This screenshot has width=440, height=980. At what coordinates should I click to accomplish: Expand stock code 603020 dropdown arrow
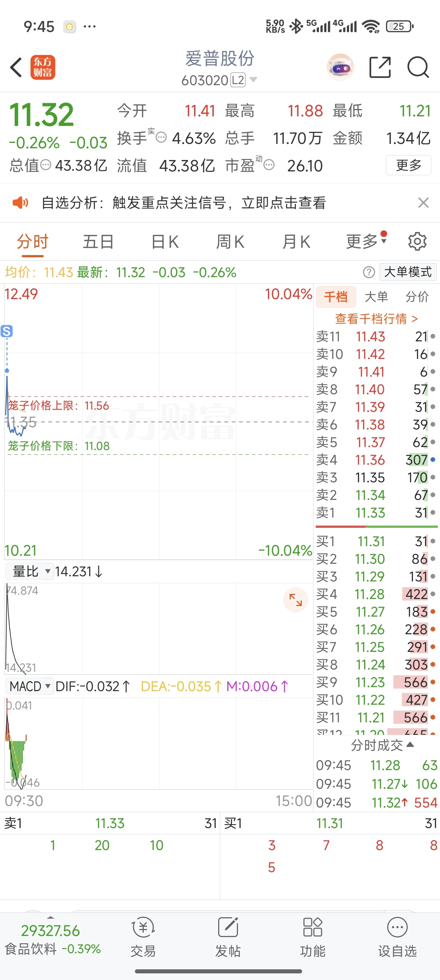click(x=253, y=80)
